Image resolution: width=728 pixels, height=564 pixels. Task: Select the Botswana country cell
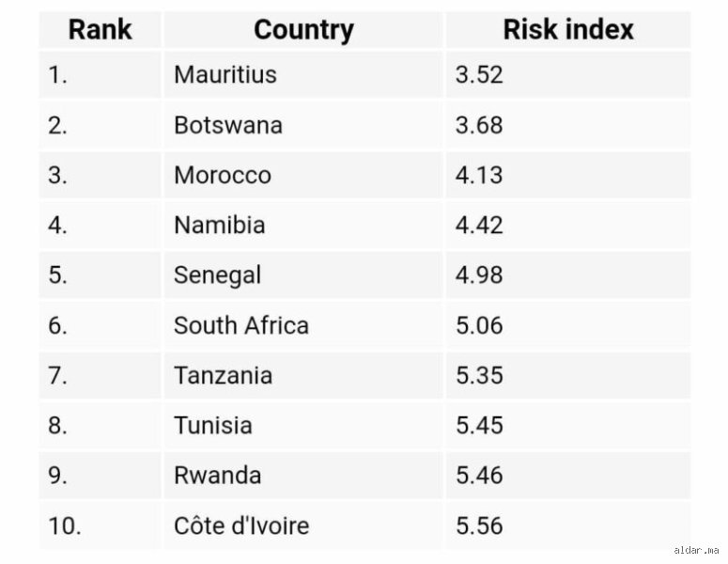point(303,125)
